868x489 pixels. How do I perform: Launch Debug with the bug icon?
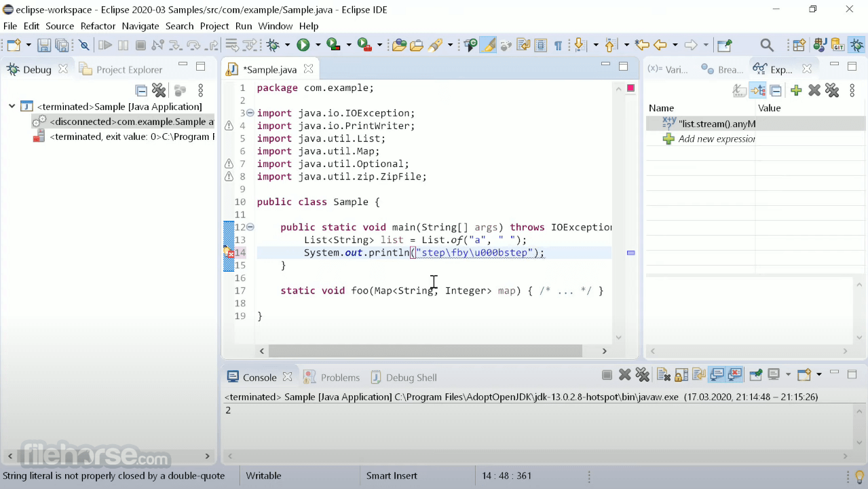[273, 46]
